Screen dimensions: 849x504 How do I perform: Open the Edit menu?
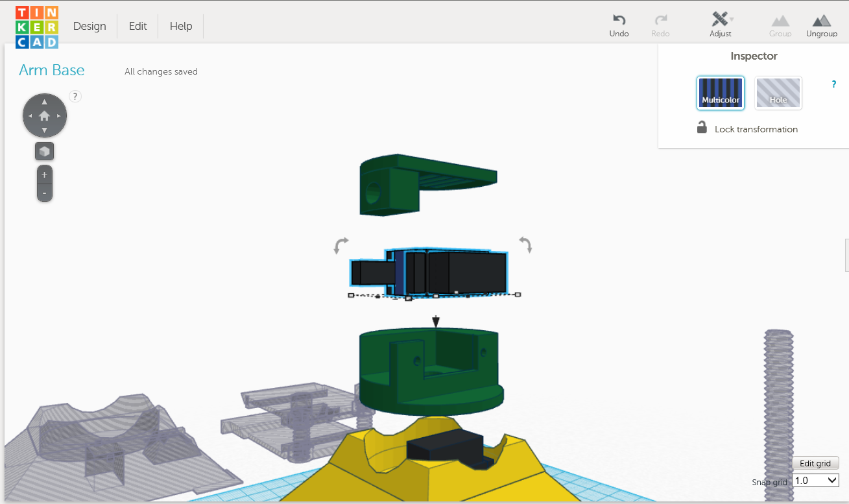(138, 26)
